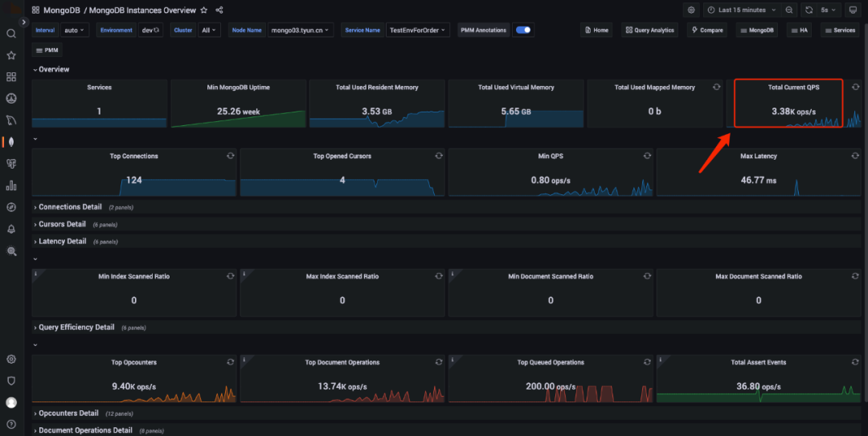Viewport: 868px width, 436px height.
Task: Open the Services menu
Action: [840, 30]
